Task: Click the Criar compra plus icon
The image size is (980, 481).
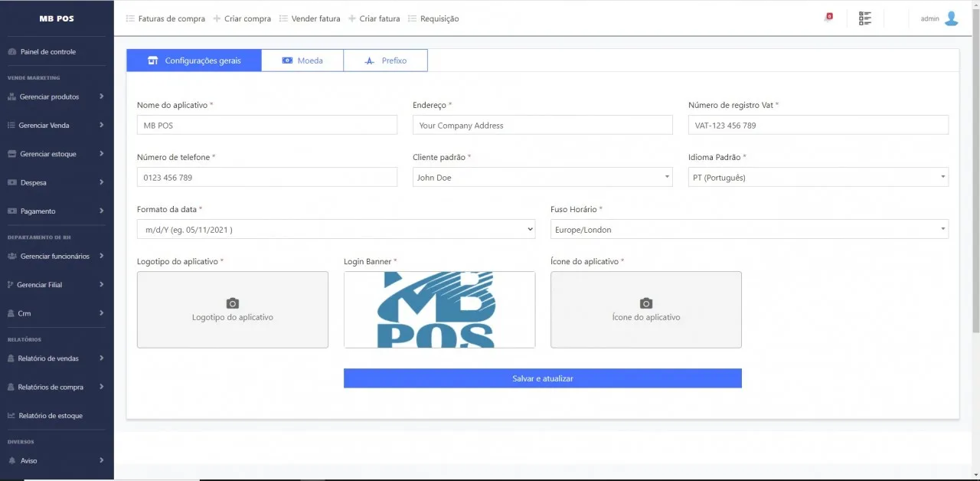Action: [217, 18]
